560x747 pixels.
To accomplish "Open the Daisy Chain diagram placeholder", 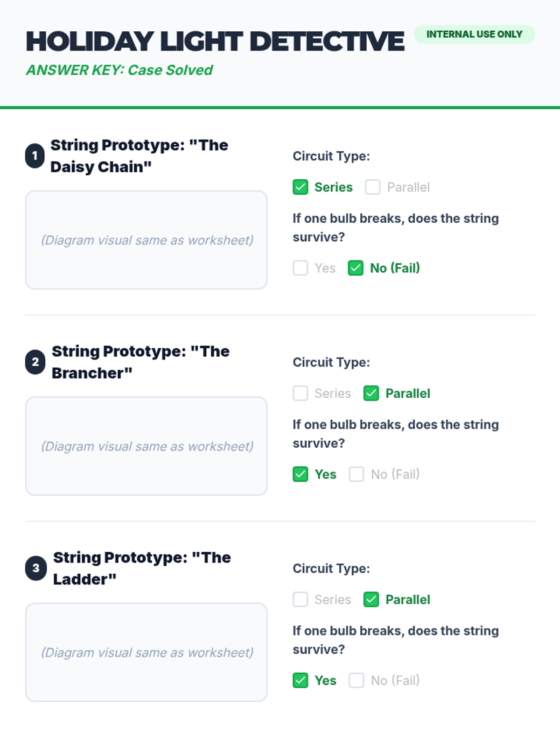I will coord(147,240).
